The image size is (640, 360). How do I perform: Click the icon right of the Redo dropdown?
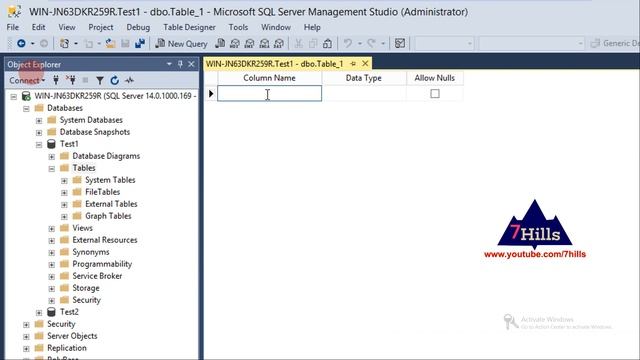point(400,43)
